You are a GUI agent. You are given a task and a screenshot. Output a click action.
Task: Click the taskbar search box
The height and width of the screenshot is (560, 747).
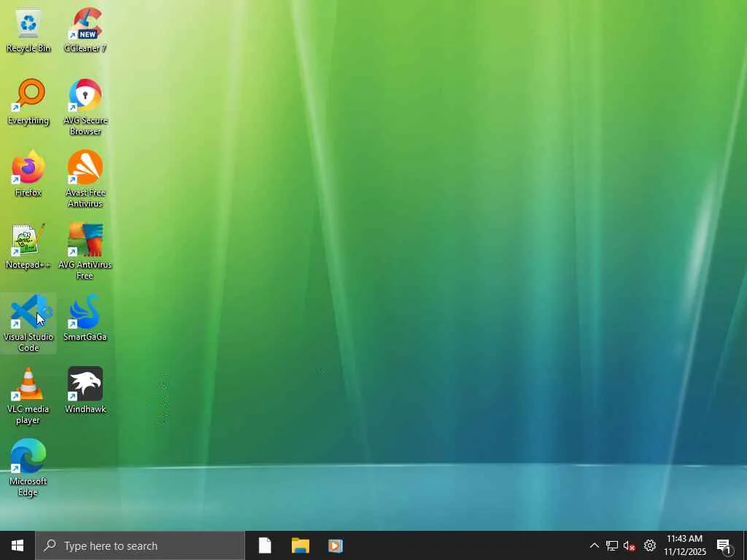(x=140, y=545)
